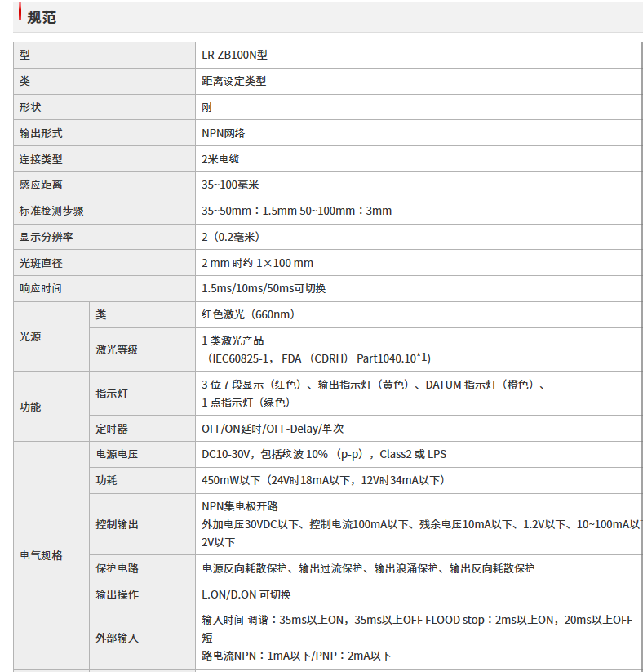The width and height of the screenshot is (643, 672).
Task: Click the 光斑直径 label
Action: 41,263
